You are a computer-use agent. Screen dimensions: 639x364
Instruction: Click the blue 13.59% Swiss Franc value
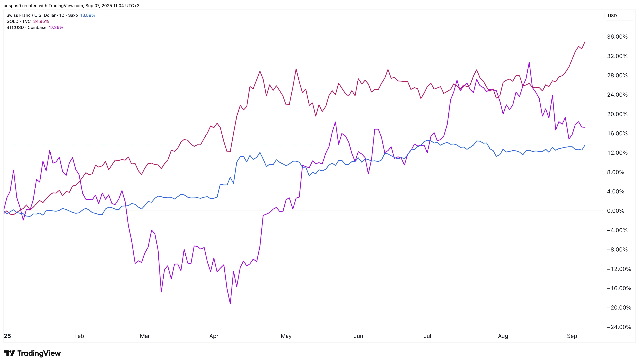(88, 15)
